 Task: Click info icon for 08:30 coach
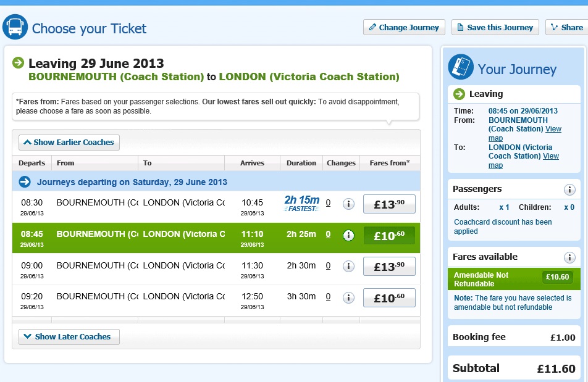pos(348,204)
